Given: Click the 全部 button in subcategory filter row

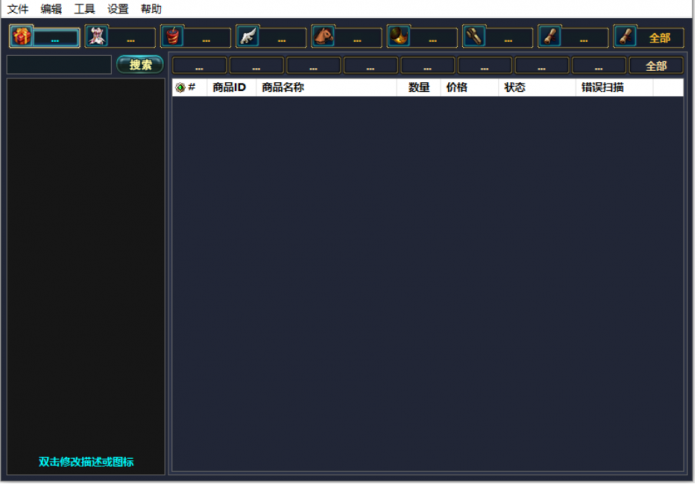Looking at the screenshot, I should [656, 66].
